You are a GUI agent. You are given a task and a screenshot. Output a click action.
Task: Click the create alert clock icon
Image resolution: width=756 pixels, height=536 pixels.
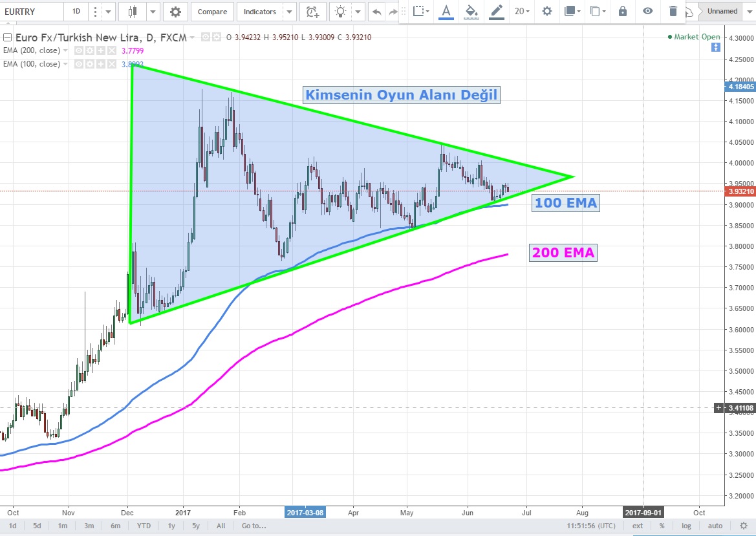(x=313, y=12)
